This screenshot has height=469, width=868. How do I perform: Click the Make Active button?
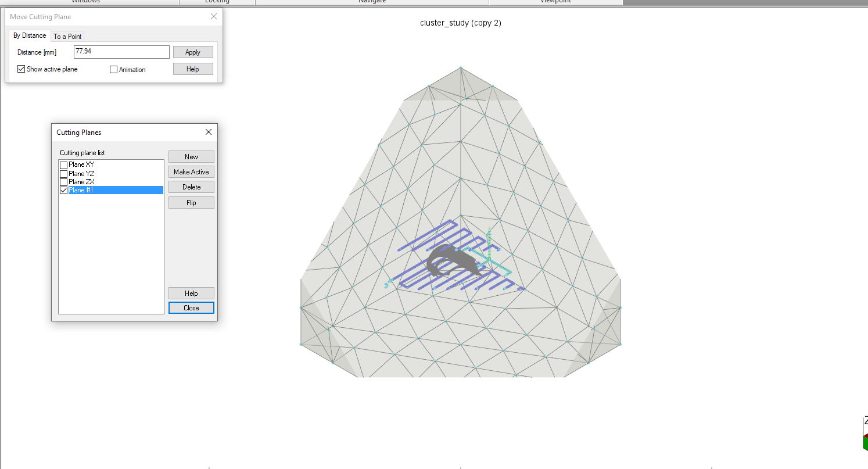pyautogui.click(x=191, y=172)
